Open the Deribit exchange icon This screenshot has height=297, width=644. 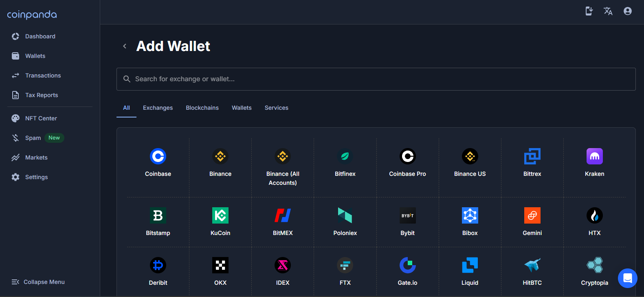tap(158, 265)
